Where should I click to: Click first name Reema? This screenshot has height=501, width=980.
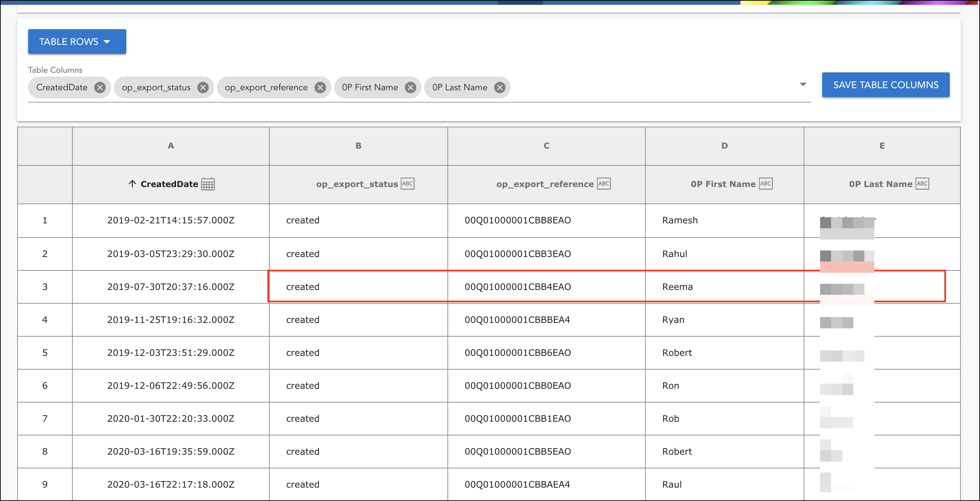[x=677, y=287]
